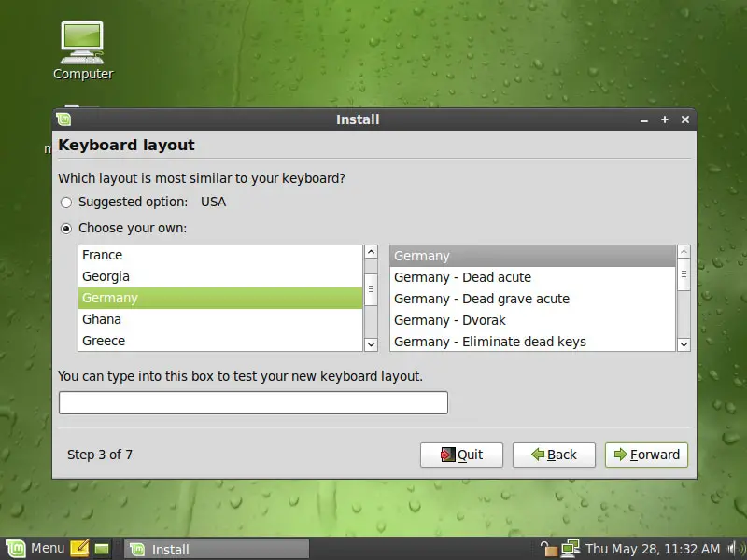Close the Install window
747x560 pixels.
tap(685, 119)
